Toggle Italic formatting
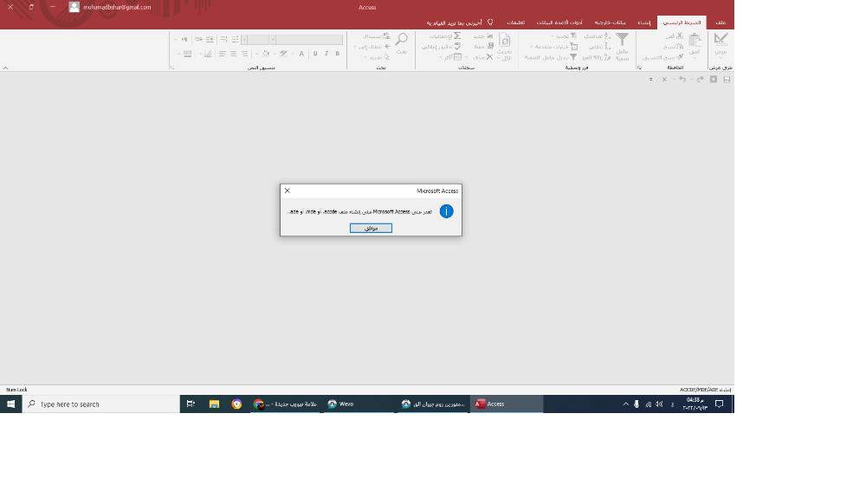866x504 pixels. (x=326, y=53)
